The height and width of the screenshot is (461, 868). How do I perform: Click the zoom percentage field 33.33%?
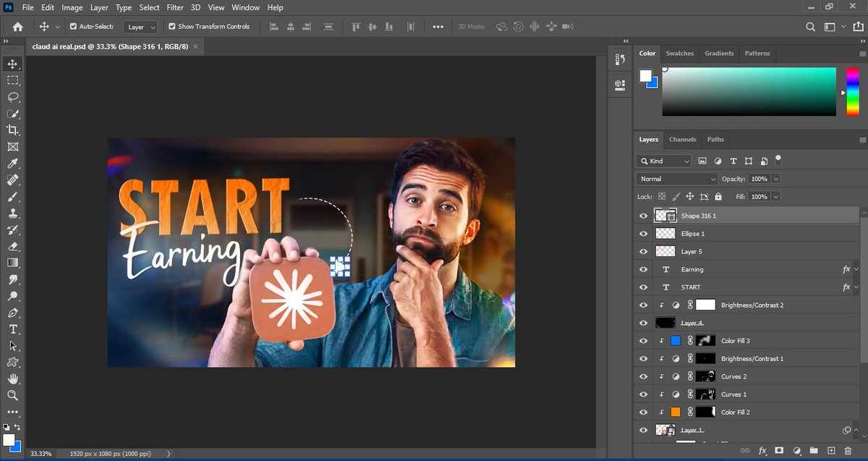[x=41, y=454]
